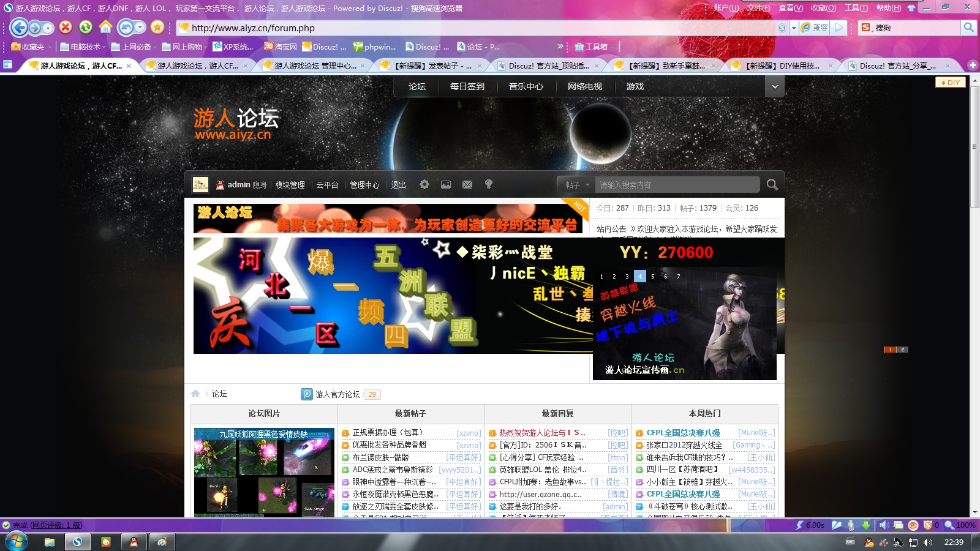
Task: Click the lightbulb reminders icon
Action: coord(489,184)
